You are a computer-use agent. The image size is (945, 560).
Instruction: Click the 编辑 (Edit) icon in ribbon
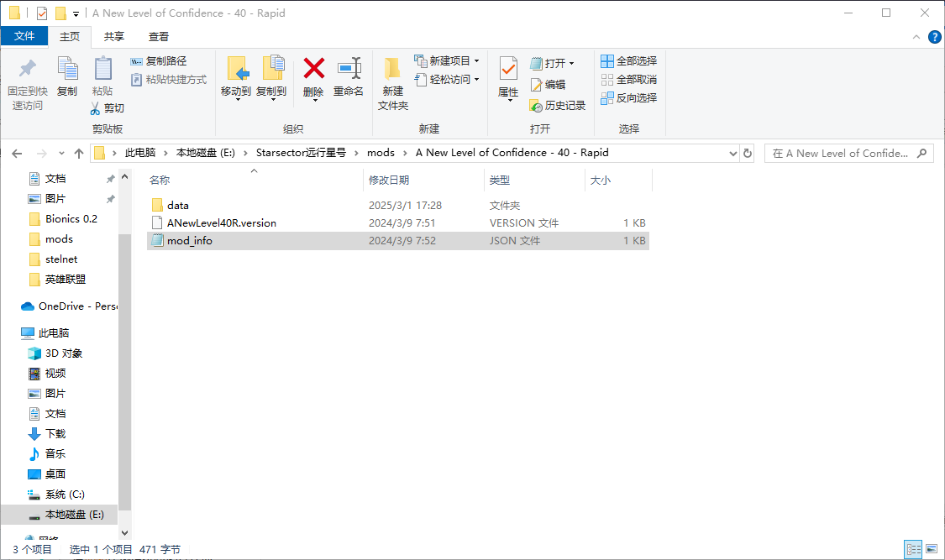click(547, 84)
